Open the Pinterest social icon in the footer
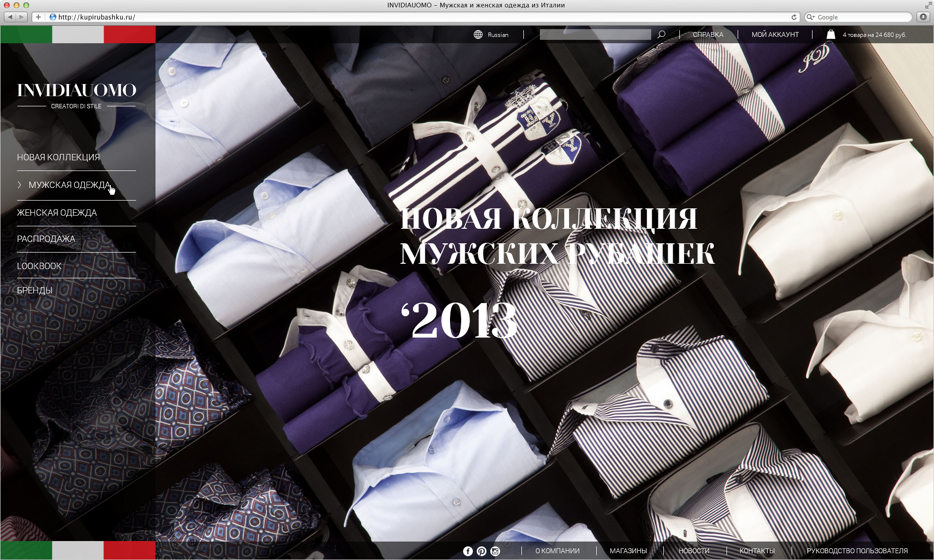This screenshot has height=560, width=934. pyautogui.click(x=482, y=551)
